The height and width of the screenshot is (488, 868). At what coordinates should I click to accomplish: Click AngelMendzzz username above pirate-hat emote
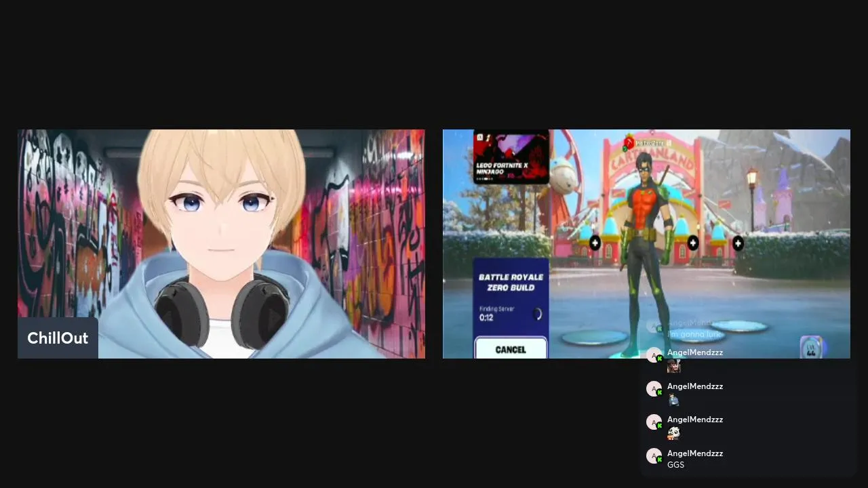click(x=695, y=352)
